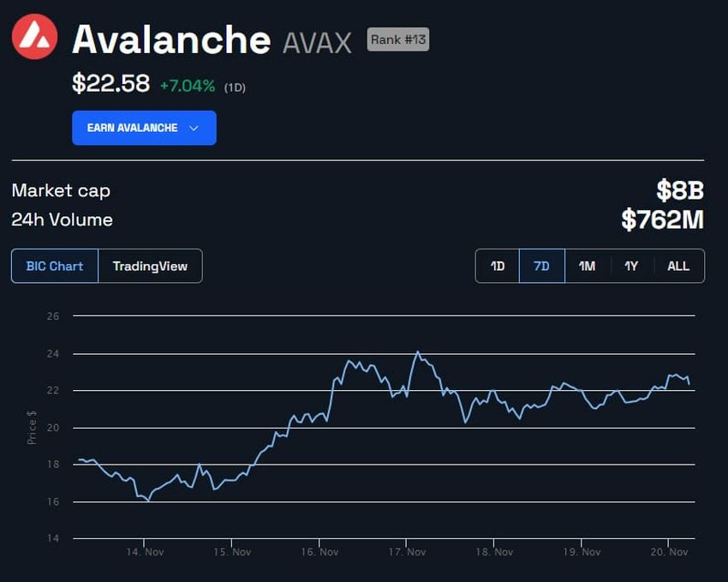This screenshot has height=582, width=728.
Task: Click the Price $ axis label
Action: [x=32, y=426]
